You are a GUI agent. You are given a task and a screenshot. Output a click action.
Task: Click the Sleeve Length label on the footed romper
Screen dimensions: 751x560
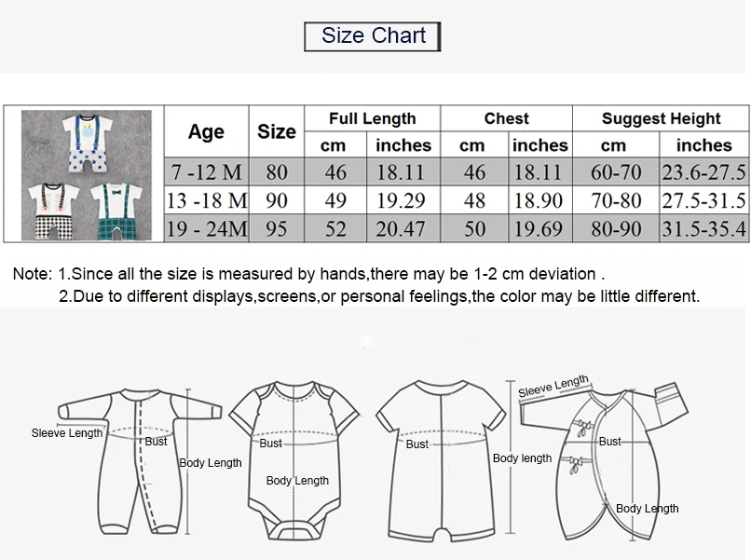(67, 433)
